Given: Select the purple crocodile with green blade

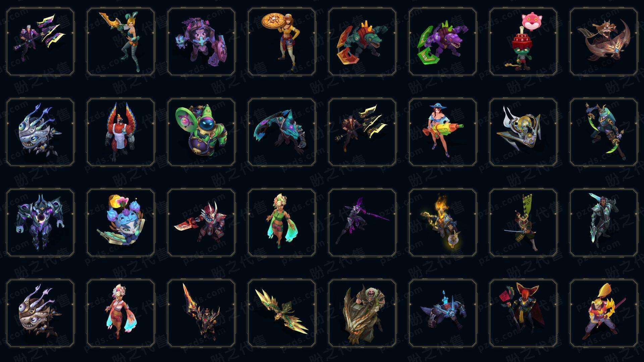Looking at the screenshot, I should (443, 42).
